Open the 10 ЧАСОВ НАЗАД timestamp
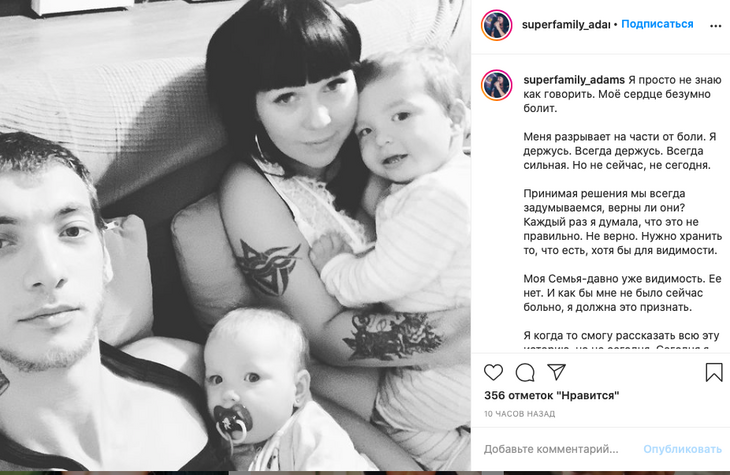The height and width of the screenshot is (475, 730). (x=520, y=414)
